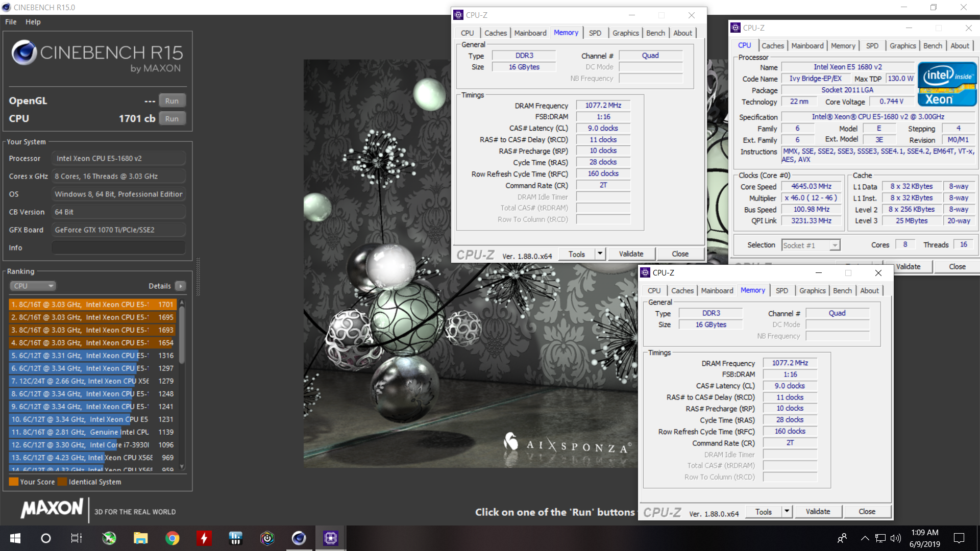Click Close button in top CPU-Z Memory window
The height and width of the screenshot is (551, 980).
680,254
